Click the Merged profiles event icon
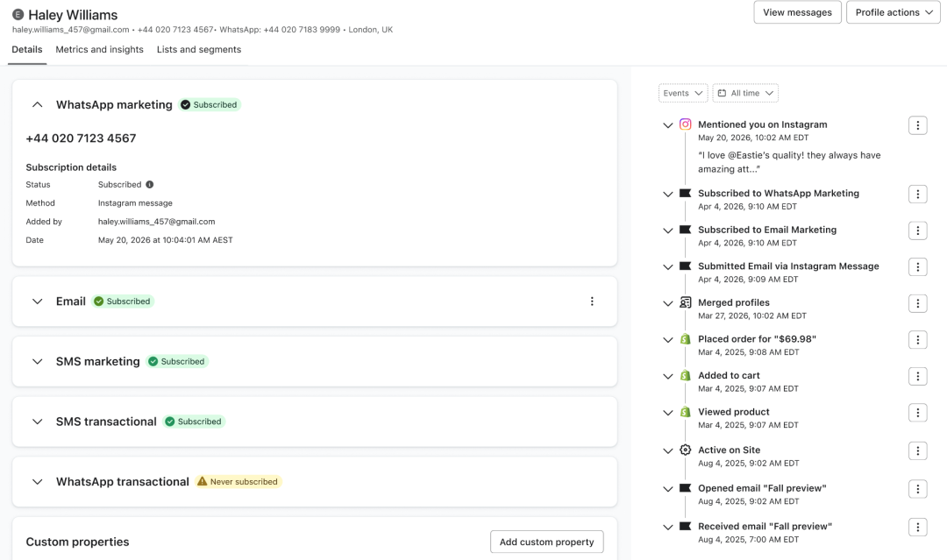Viewport: 947px width, 560px height. click(685, 302)
